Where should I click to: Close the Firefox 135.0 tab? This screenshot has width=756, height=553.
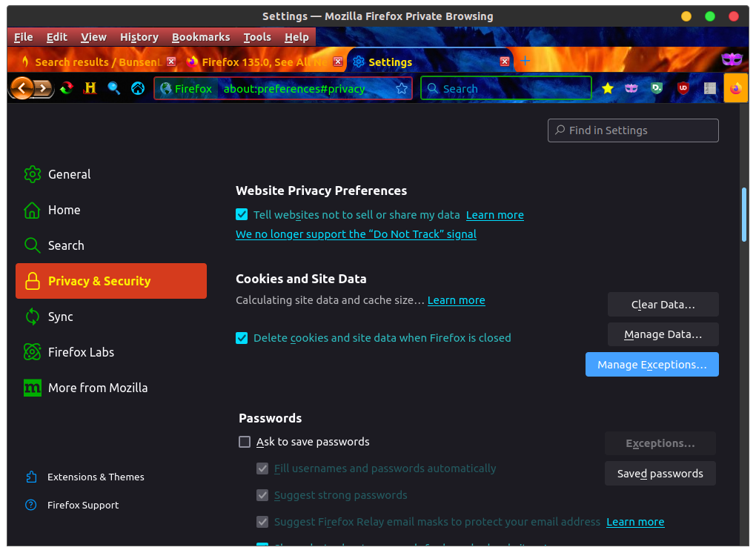coord(338,62)
